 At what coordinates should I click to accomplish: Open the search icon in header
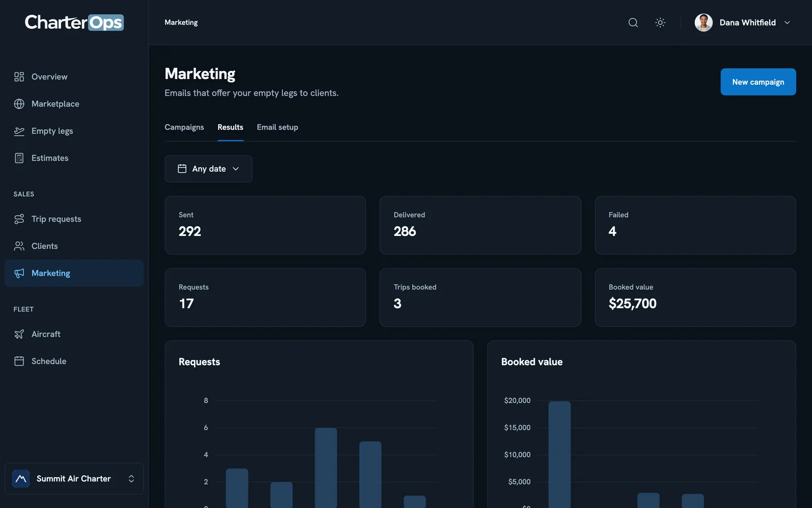(633, 23)
